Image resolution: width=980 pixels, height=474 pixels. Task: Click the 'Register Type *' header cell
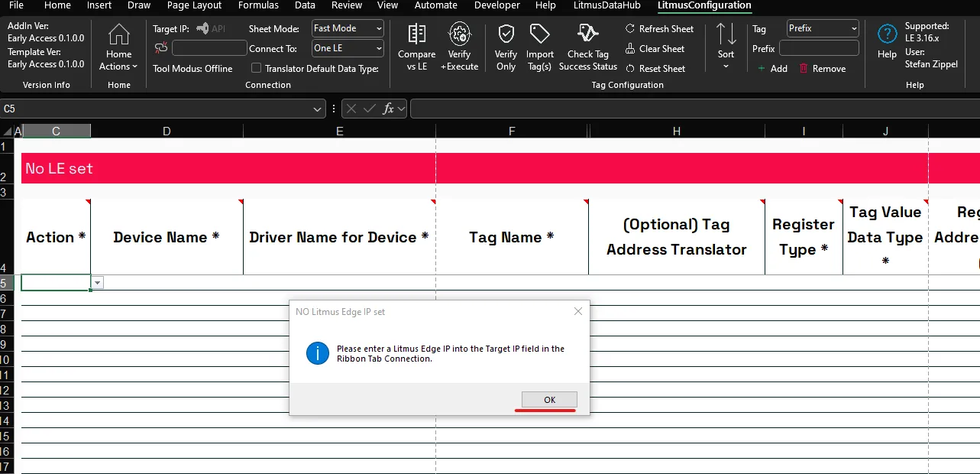(x=804, y=237)
